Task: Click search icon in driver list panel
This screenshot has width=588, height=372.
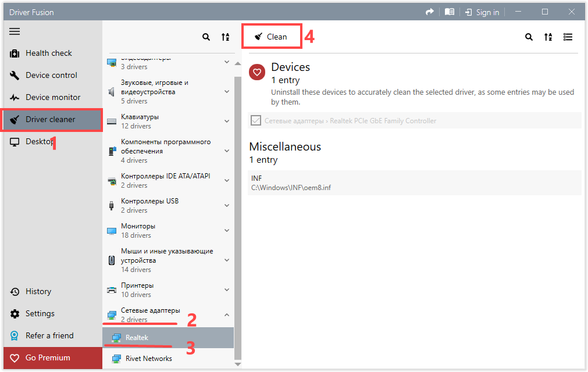Action: [x=206, y=37]
